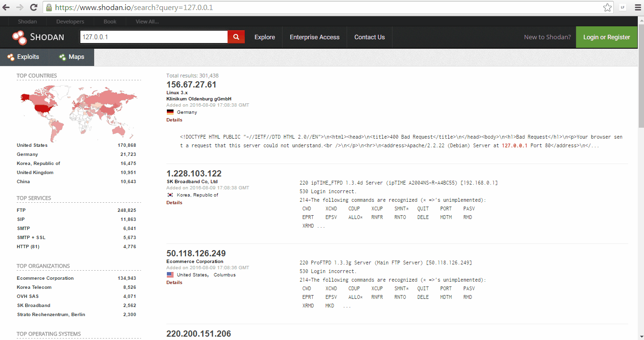The width and height of the screenshot is (644, 340).
Task: Click Details under SK Broadband result
Action: pyautogui.click(x=174, y=203)
